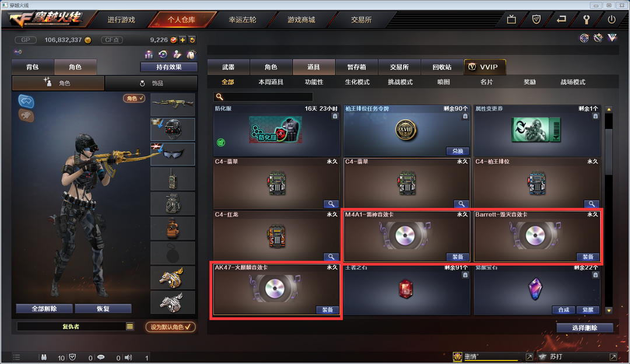Expand the 苏打 chat panel arrow
630x364 pixels.
(x=613, y=357)
